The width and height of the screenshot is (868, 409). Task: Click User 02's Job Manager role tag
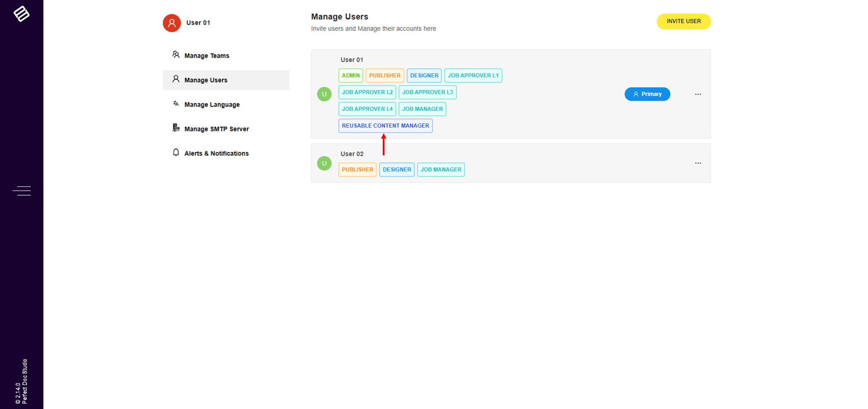441,170
